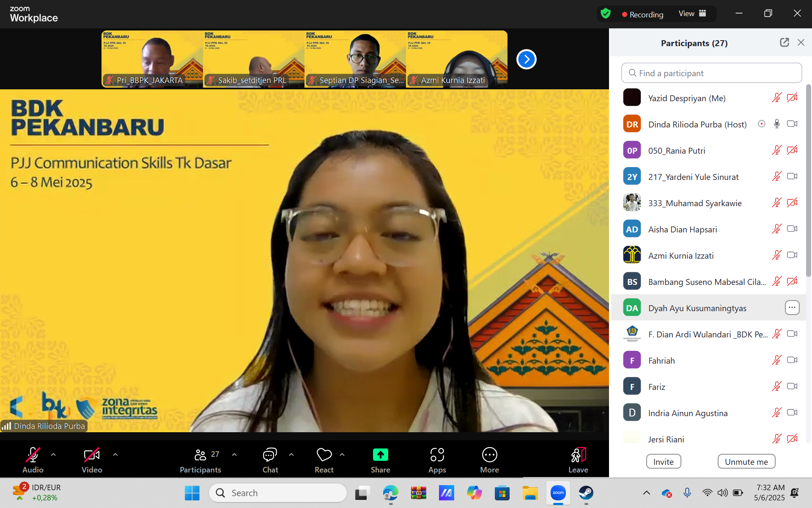Click the Unmute me button
Image resolution: width=812 pixels, height=508 pixels.
(746, 461)
